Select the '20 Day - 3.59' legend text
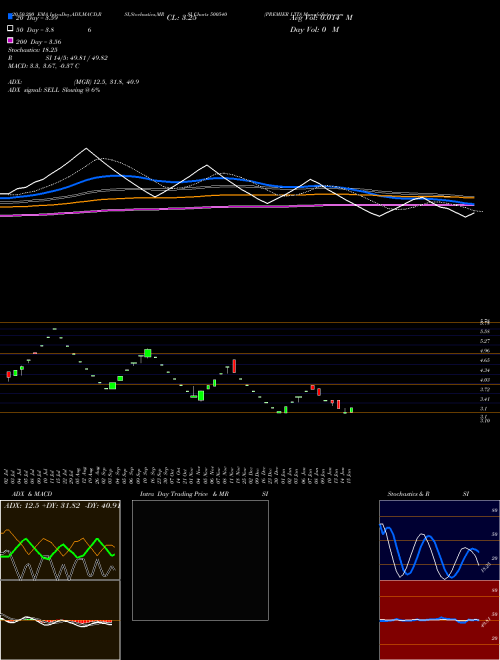This screenshot has width=500, height=660. [37, 18]
